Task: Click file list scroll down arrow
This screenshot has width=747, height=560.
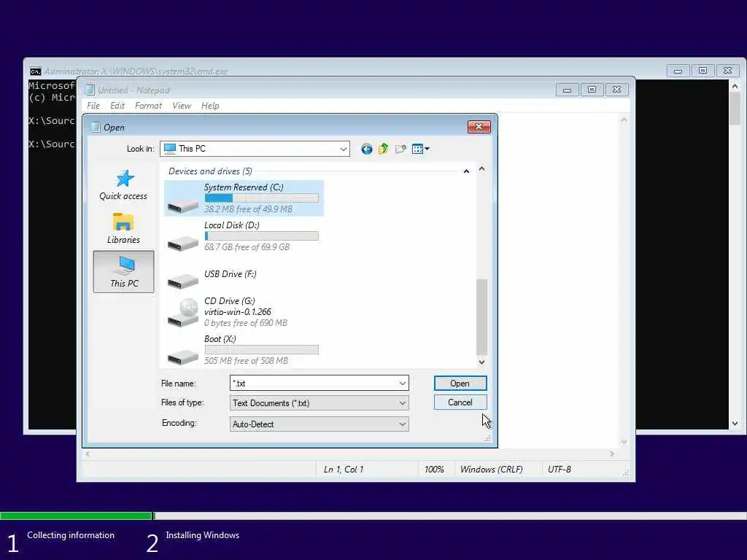Action: pos(481,362)
